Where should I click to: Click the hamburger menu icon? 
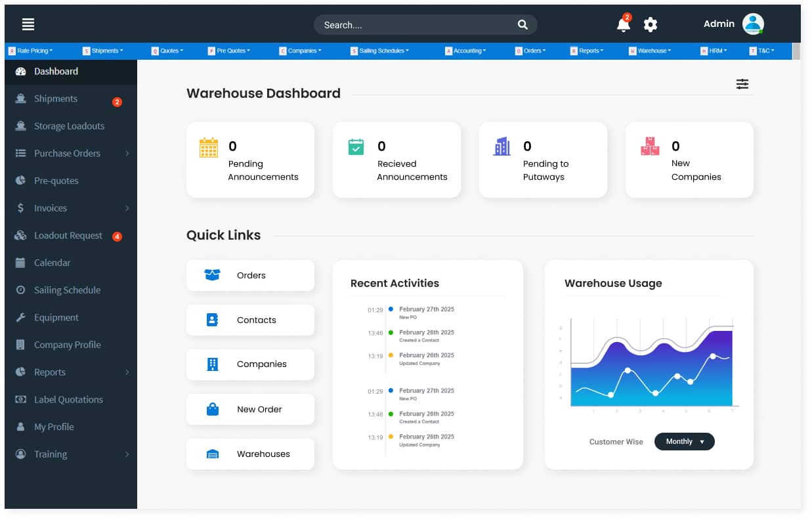pos(28,24)
